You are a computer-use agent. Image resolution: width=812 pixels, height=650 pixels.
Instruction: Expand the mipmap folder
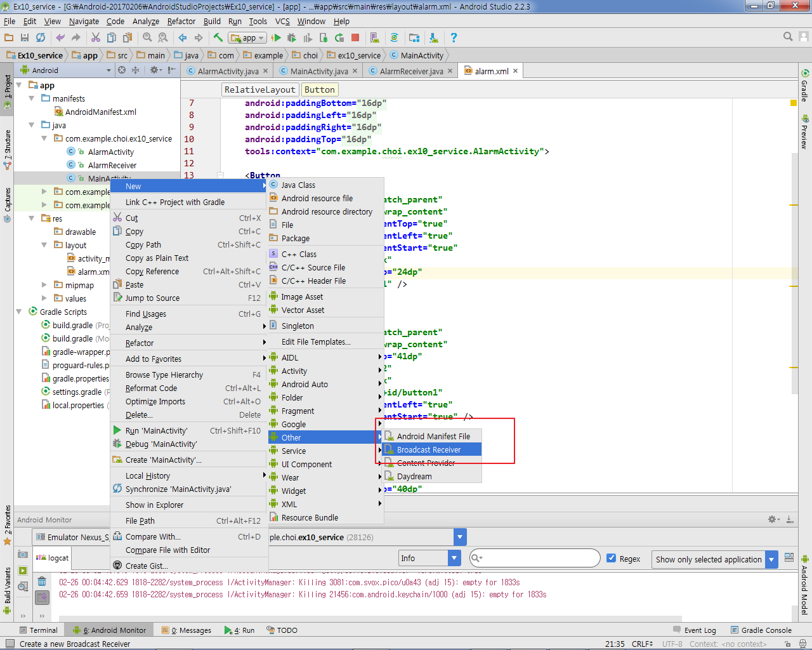tap(44, 285)
